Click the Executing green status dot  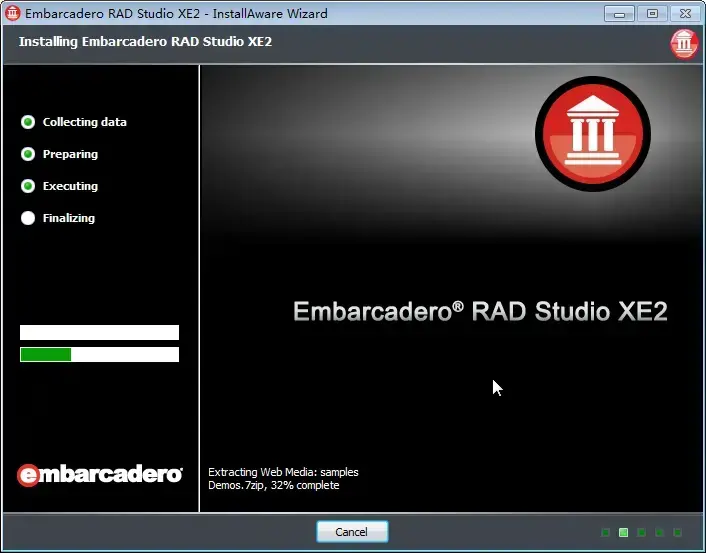tap(28, 186)
